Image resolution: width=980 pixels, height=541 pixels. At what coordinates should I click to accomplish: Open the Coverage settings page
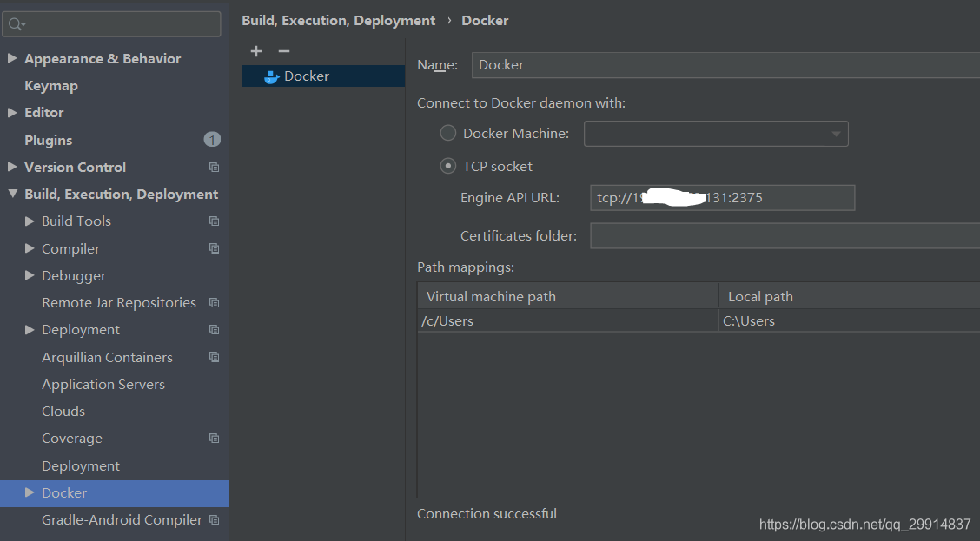pos(72,439)
